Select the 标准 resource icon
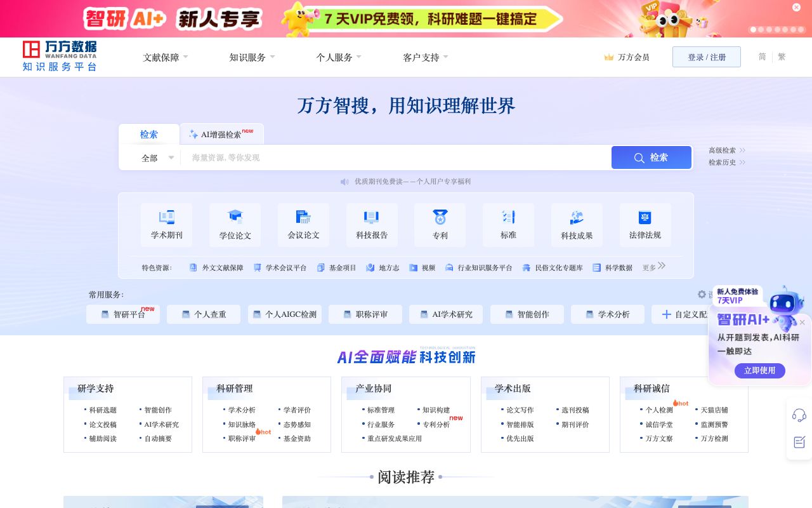 pyautogui.click(x=508, y=224)
